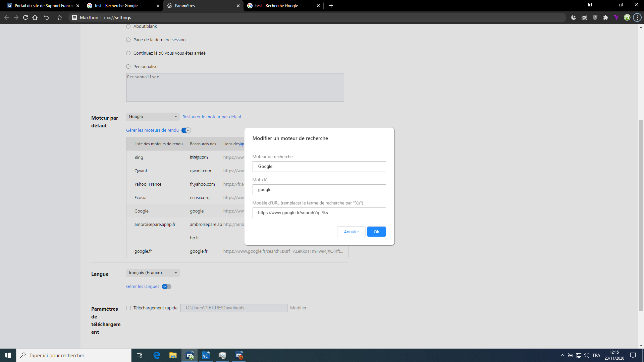
Task: Open Task View in the taskbar
Action: point(140,355)
